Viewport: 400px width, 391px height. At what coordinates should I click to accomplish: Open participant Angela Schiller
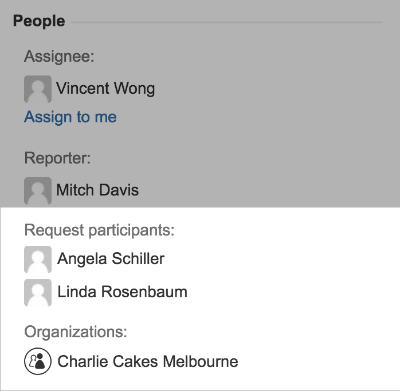coord(111,259)
